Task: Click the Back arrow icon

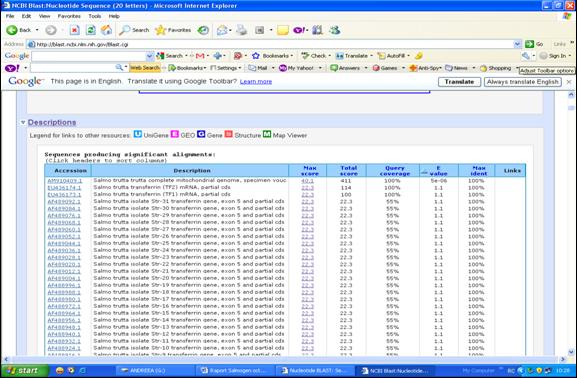Action: pyautogui.click(x=12, y=30)
